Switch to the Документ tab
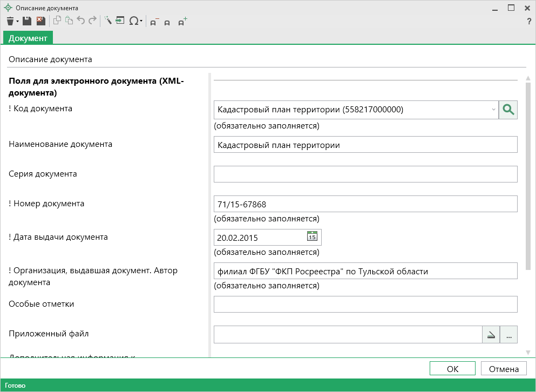This screenshot has height=392, width=536. tap(28, 38)
